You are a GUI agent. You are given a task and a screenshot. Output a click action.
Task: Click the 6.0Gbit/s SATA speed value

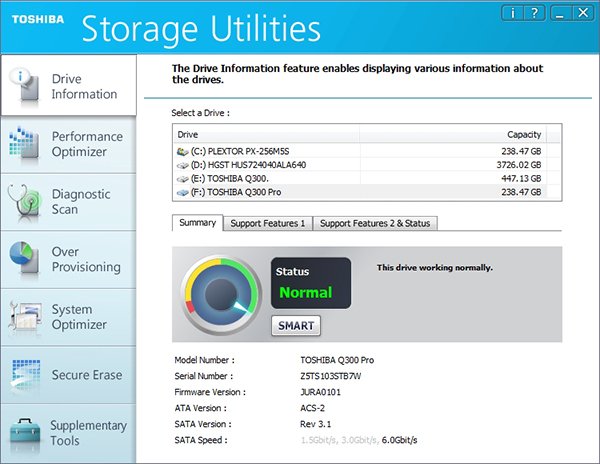click(x=399, y=440)
